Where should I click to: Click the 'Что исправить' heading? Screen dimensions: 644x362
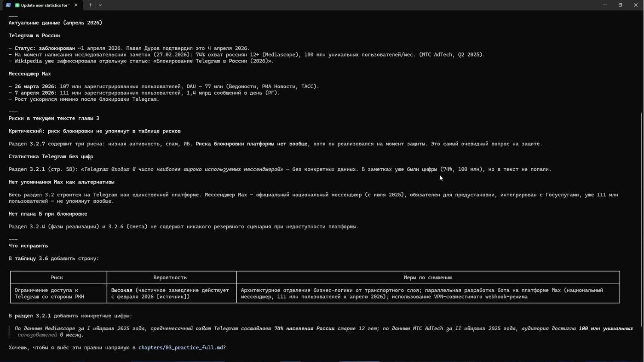(x=29, y=246)
